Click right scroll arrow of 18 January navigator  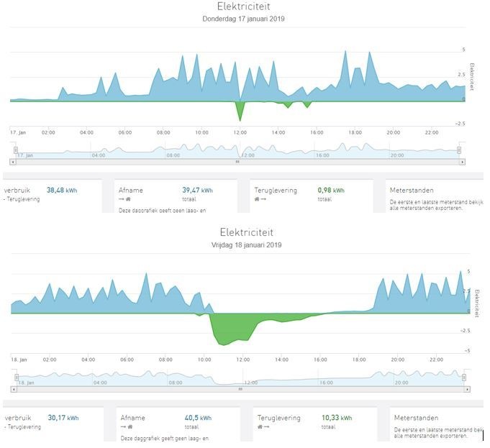click(467, 389)
